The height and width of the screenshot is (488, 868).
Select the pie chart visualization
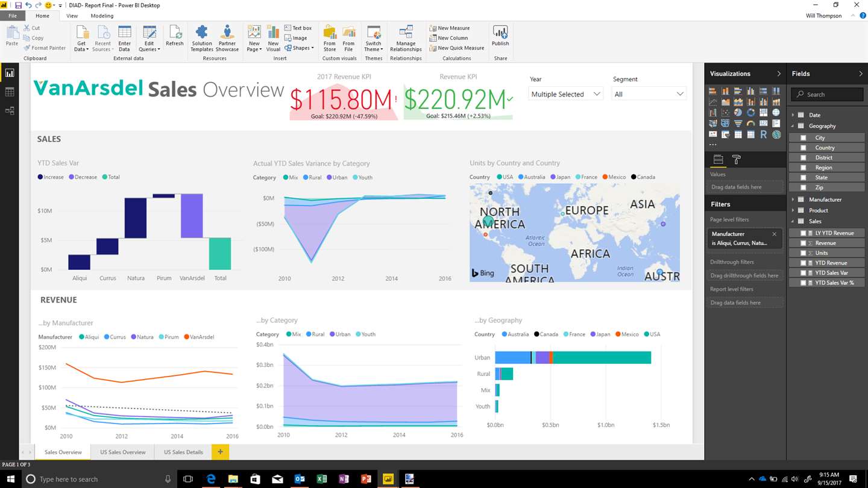(738, 113)
